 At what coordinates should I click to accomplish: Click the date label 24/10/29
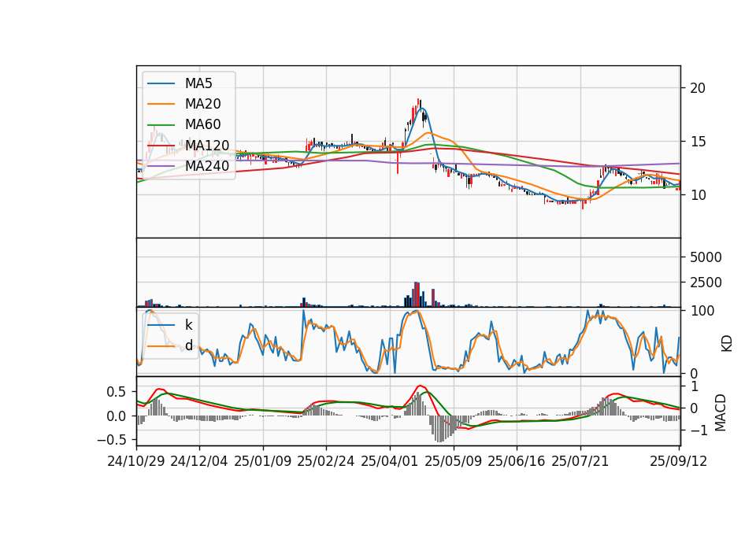pyautogui.click(x=136, y=461)
